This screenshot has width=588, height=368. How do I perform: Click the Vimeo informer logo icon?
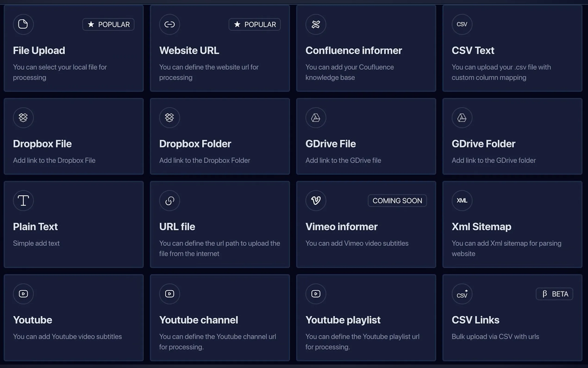(316, 200)
